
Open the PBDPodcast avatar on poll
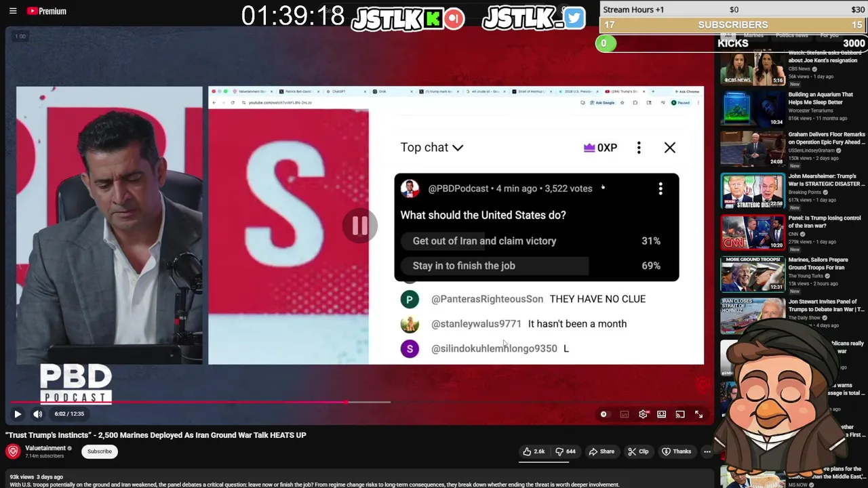pyautogui.click(x=410, y=189)
